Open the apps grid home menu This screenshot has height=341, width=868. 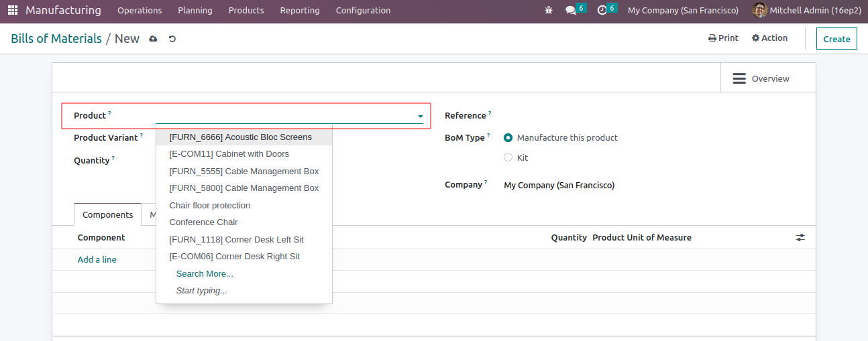tap(13, 11)
